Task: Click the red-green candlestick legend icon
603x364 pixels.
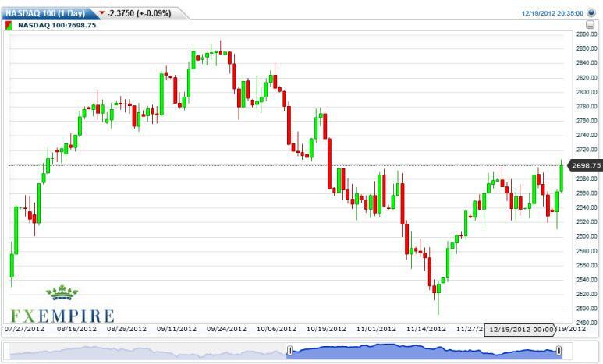Action: coord(9,26)
